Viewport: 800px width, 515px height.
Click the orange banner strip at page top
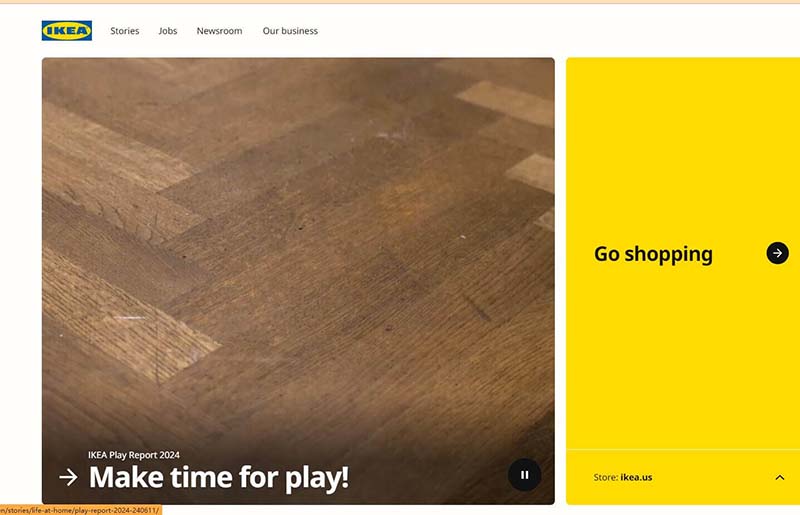400,2
